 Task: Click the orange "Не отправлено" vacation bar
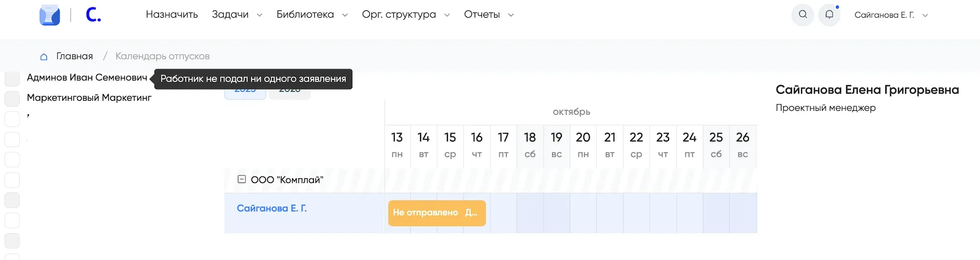[436, 213]
